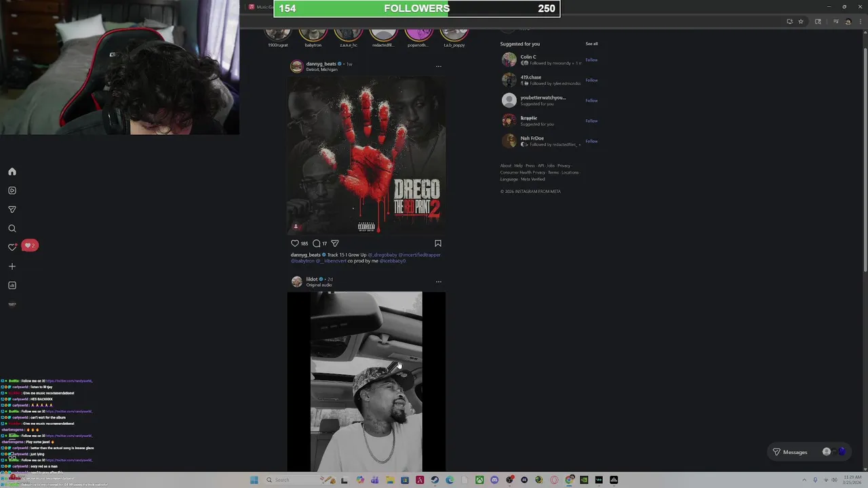The height and width of the screenshot is (488, 868).
Task: Open File Explorer from the taskbar
Action: pyautogui.click(x=390, y=480)
